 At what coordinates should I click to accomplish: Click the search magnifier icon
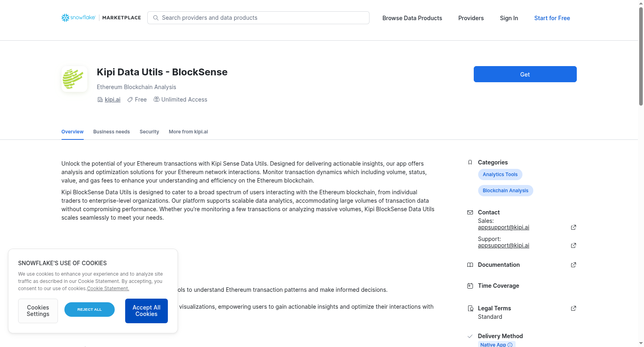tap(156, 18)
